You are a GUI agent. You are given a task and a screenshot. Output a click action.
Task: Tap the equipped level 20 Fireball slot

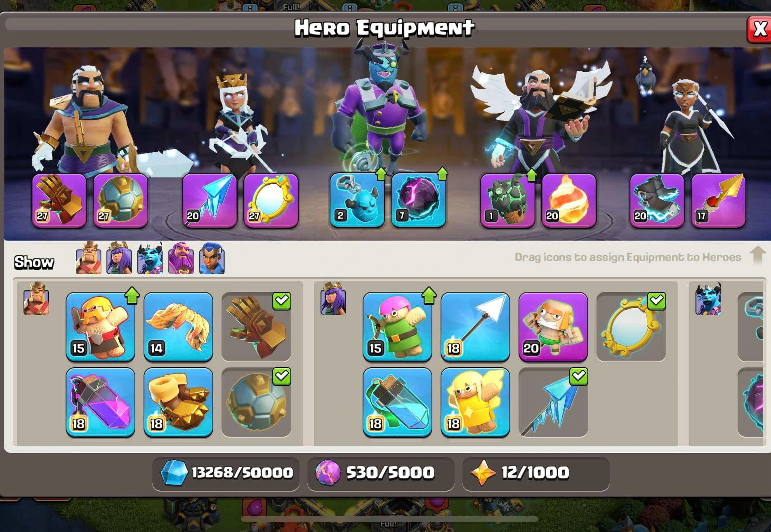point(569,200)
